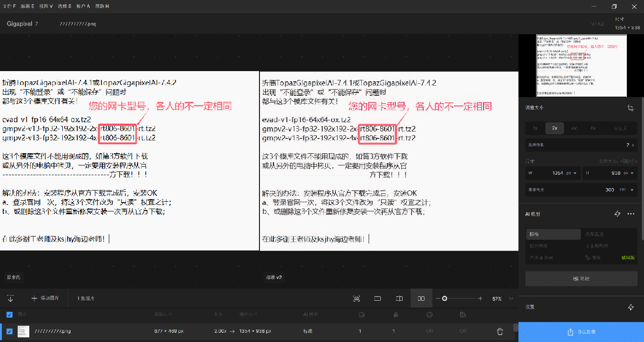The width and height of the screenshot is (644, 342).
Task: Click the 添加图片 add images button
Action: point(45,298)
